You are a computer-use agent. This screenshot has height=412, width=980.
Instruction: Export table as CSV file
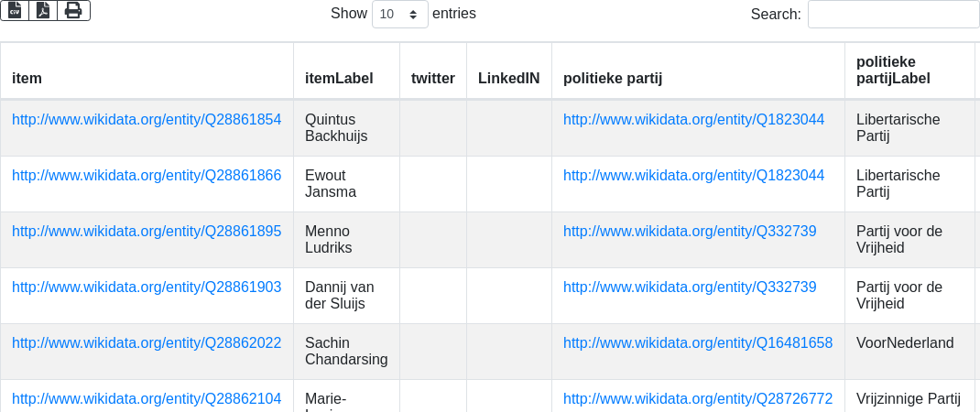15,11
